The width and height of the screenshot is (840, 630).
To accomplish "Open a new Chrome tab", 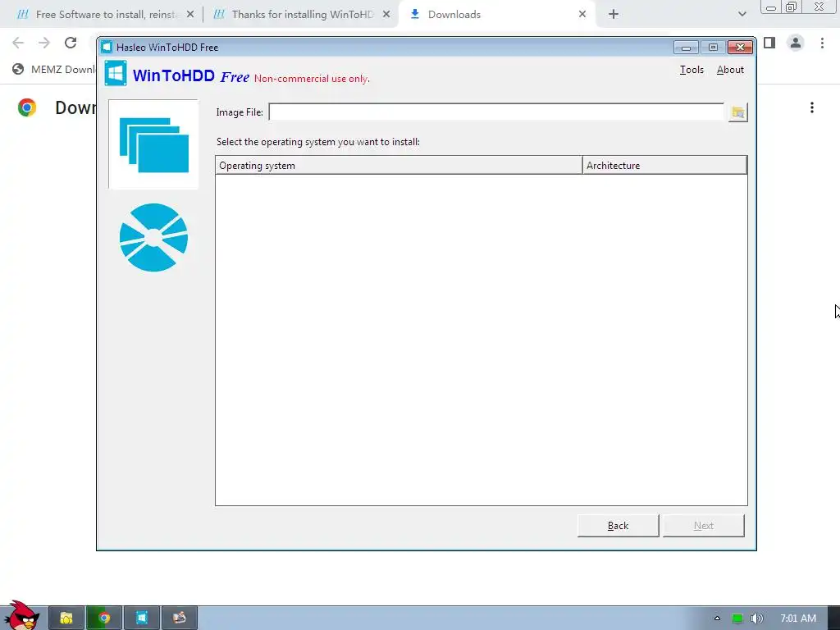I will pos(614,15).
